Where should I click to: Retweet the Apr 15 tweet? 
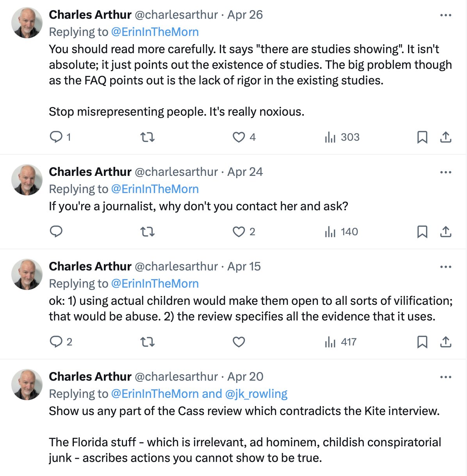tap(147, 342)
